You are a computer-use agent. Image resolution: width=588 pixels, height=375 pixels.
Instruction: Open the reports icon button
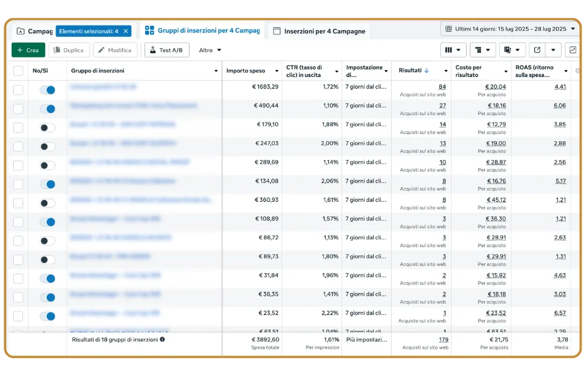(512, 50)
